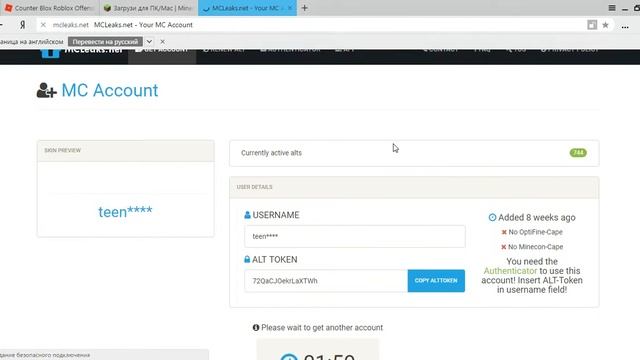Open the Privacy Policy nav link
The image size is (640, 360).
point(569,51)
